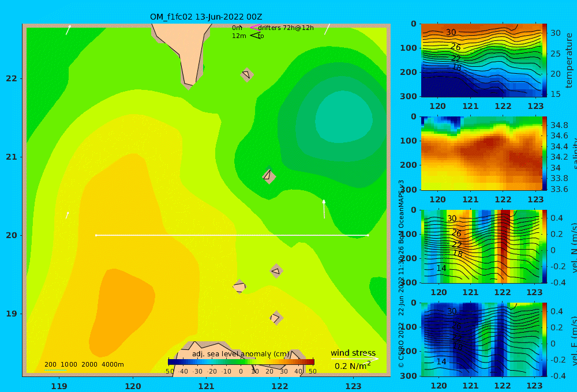
Task: Click the white wind arrow below the green low
Action: [x=324, y=209]
